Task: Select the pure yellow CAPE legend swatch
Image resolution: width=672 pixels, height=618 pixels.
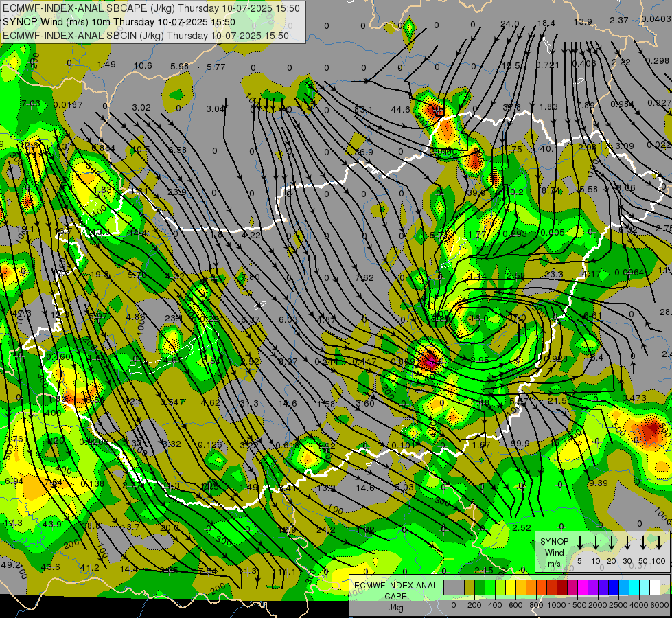Action: 511,587
